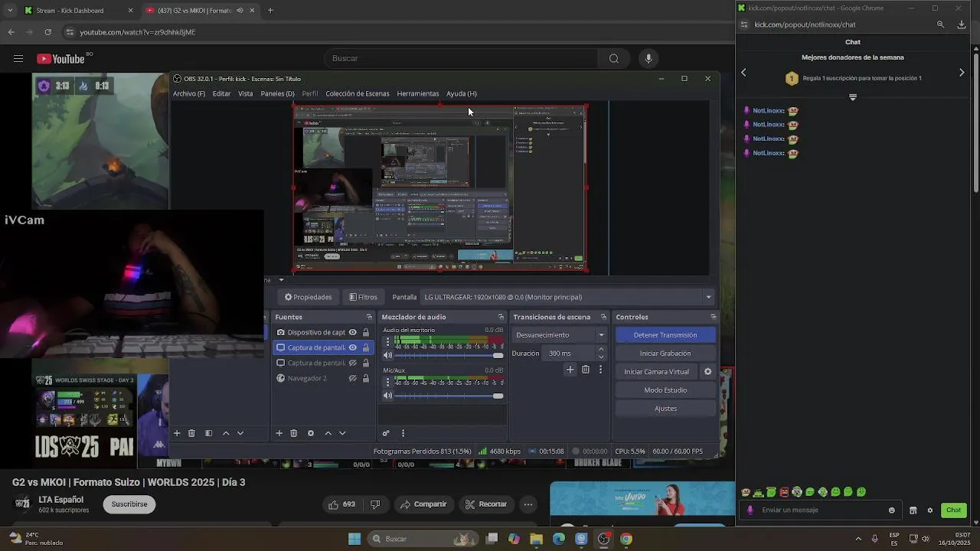Mute Mic/Aux speaker icon

[387, 396]
